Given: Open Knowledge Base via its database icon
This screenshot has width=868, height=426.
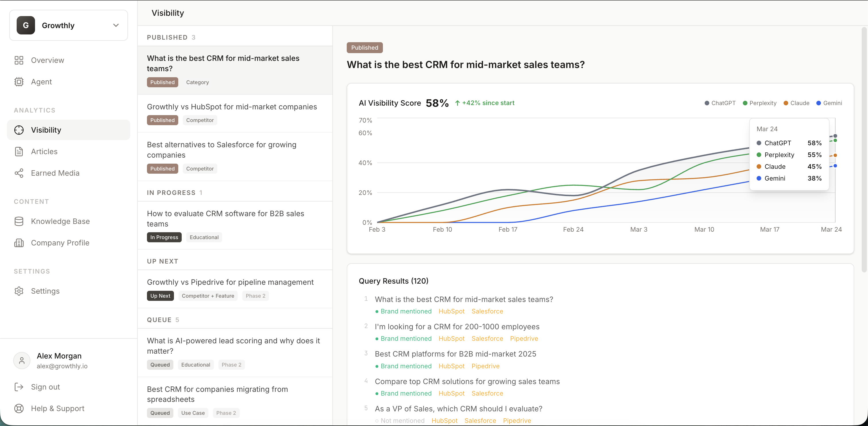Looking at the screenshot, I should [x=19, y=221].
